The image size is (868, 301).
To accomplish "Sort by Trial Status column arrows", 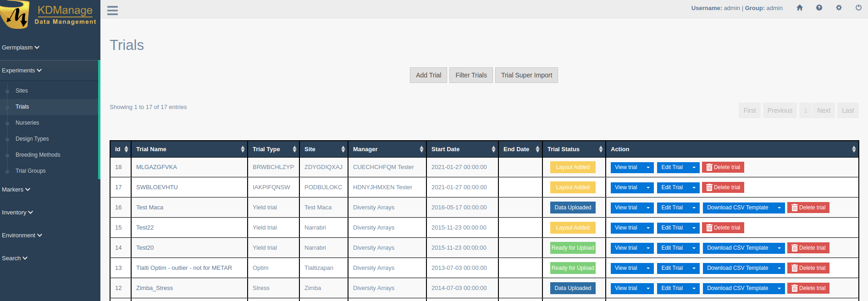I will click(x=601, y=149).
